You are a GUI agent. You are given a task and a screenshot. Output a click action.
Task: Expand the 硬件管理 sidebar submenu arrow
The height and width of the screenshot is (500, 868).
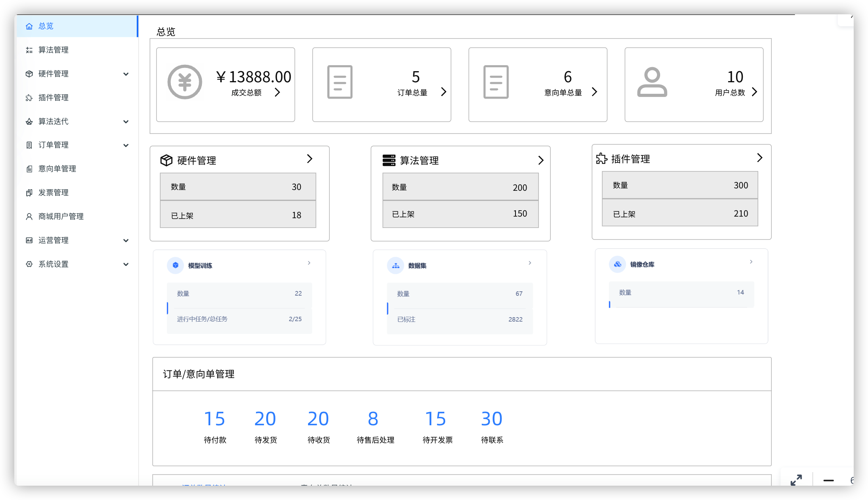point(126,74)
